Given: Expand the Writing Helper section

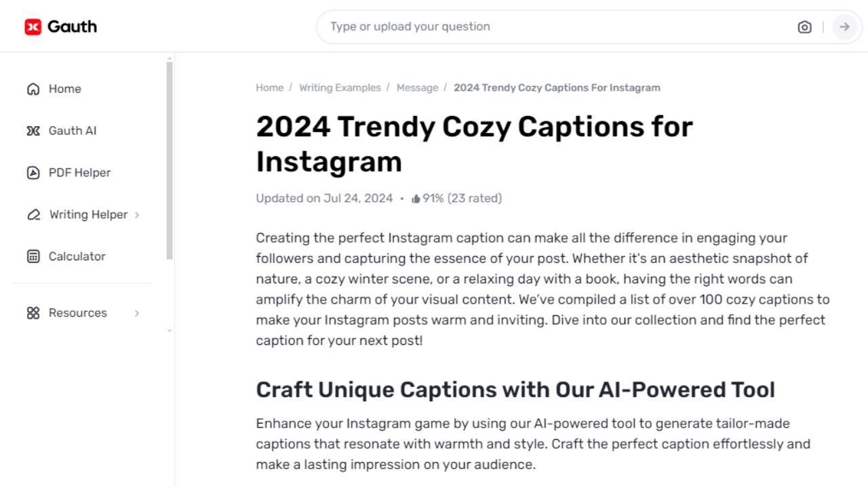Looking at the screenshot, I should (x=138, y=214).
